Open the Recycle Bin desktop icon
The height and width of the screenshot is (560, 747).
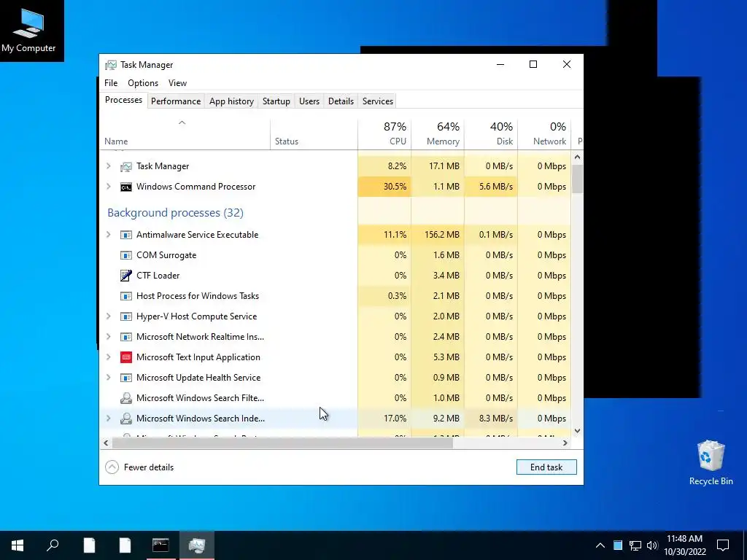click(x=711, y=462)
